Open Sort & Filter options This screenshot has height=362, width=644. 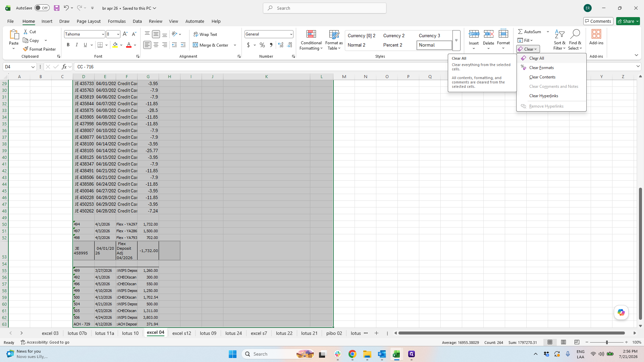[x=559, y=40]
